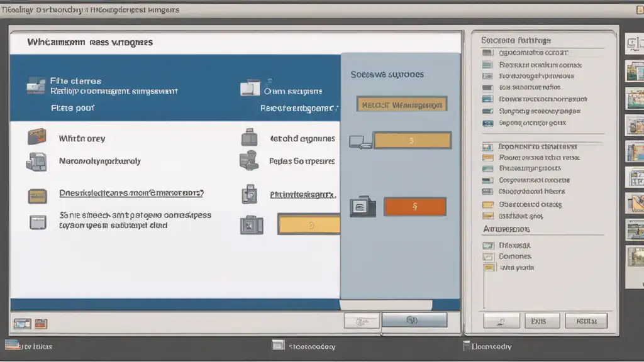Image resolution: width=644 pixels, height=362 pixels.
Task: Click the icon beside "Dhieases" under Anwreerons
Action: pyautogui.click(x=488, y=246)
